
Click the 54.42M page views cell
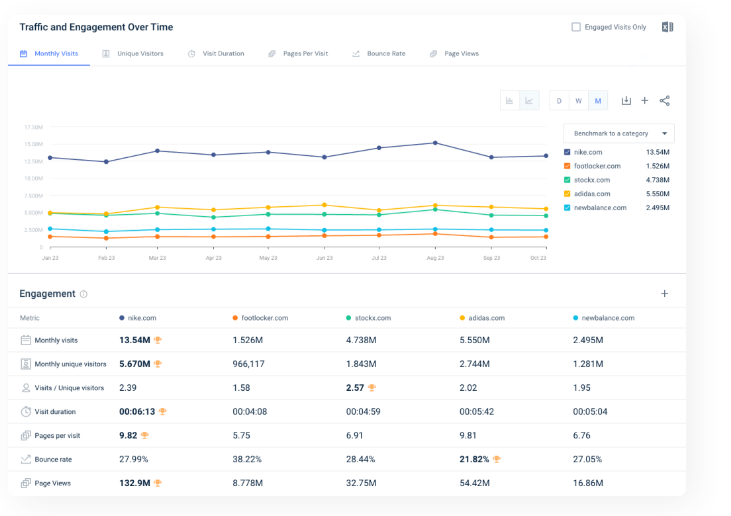coord(475,483)
